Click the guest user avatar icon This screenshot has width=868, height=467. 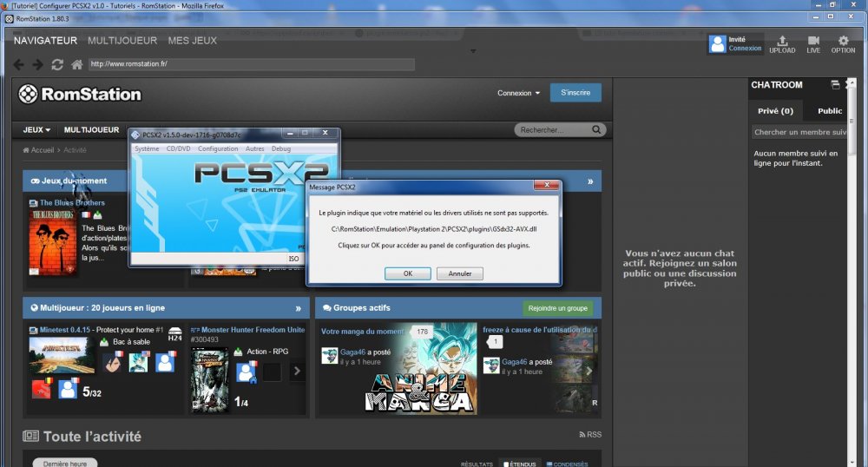[718, 43]
